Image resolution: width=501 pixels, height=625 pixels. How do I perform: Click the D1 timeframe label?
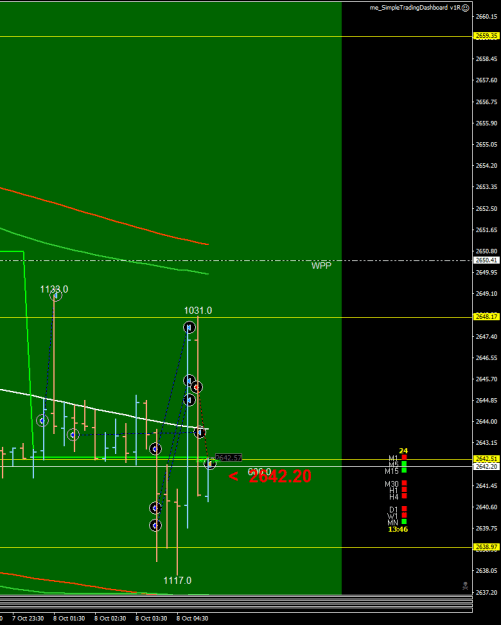coord(394,509)
